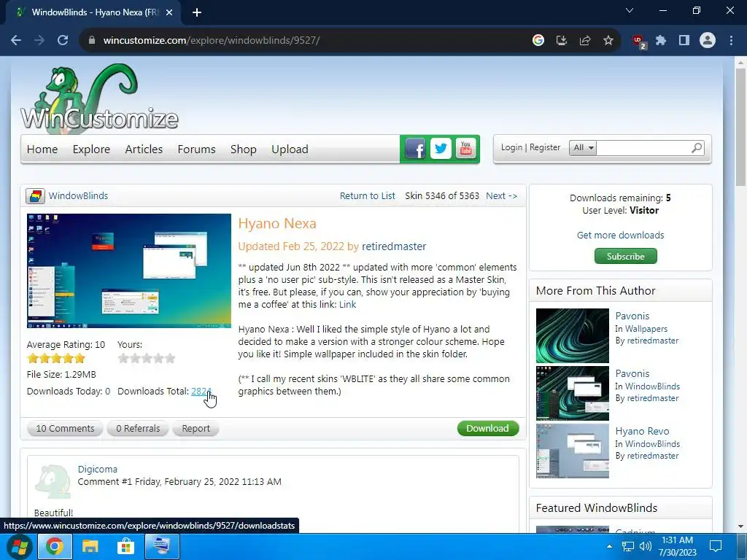This screenshot has height=560, width=747.
Task: Click the network icon in system tray
Action: [x=628, y=546]
